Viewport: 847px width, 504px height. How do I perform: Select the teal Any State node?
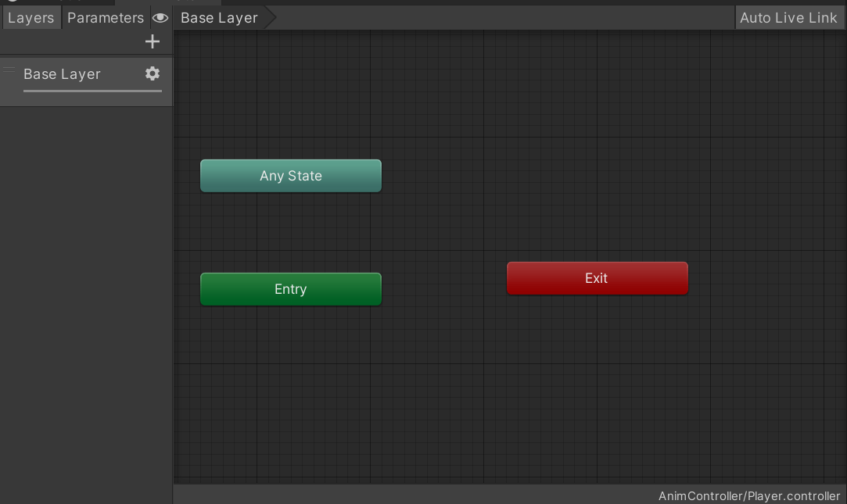290,175
